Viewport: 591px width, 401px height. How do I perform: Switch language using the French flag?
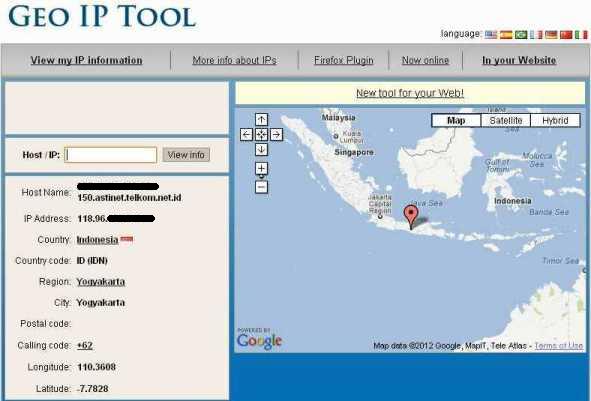(x=536, y=35)
